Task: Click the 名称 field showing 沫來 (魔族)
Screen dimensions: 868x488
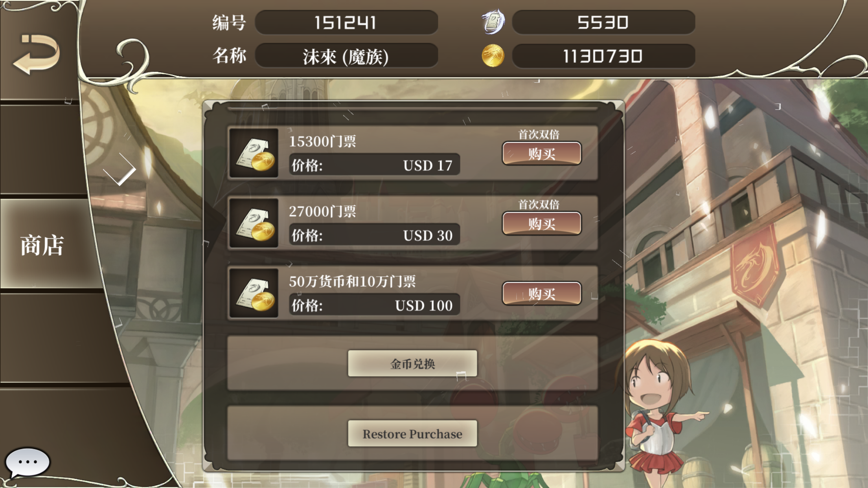Action: (x=346, y=56)
